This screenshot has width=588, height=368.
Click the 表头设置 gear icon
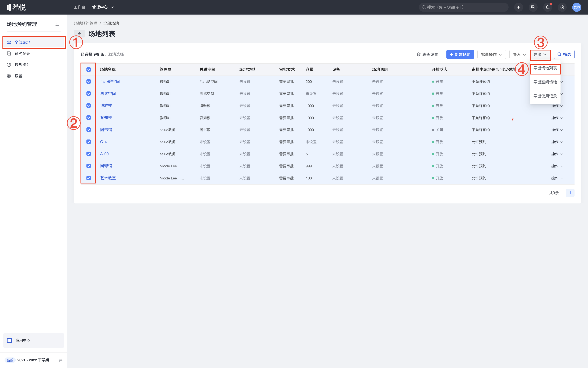pos(419,54)
